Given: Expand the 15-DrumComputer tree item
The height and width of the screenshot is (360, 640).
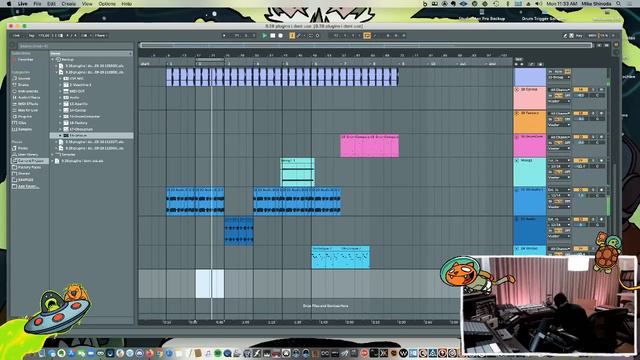Looking at the screenshot, I should click(61, 117).
